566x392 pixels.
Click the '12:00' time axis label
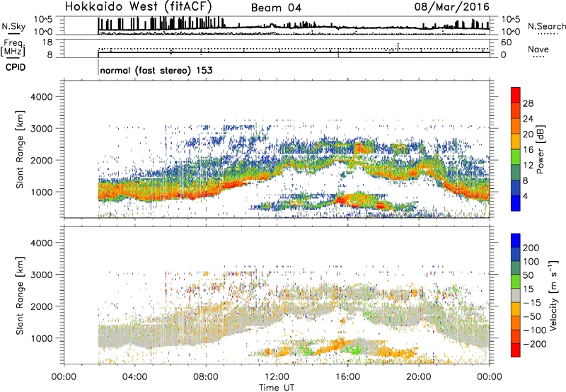[277, 377]
